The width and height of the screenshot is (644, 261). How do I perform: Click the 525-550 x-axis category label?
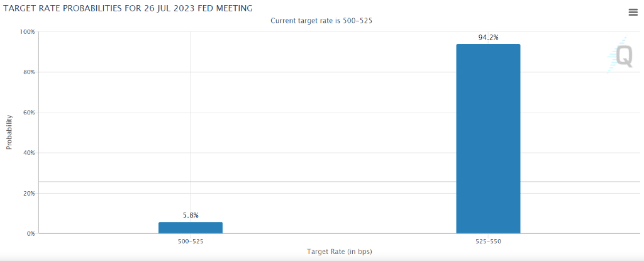[x=488, y=241]
